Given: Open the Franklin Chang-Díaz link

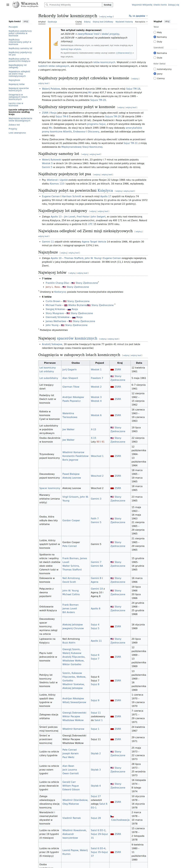Looking at the screenshot, I should [x=57, y=283].
